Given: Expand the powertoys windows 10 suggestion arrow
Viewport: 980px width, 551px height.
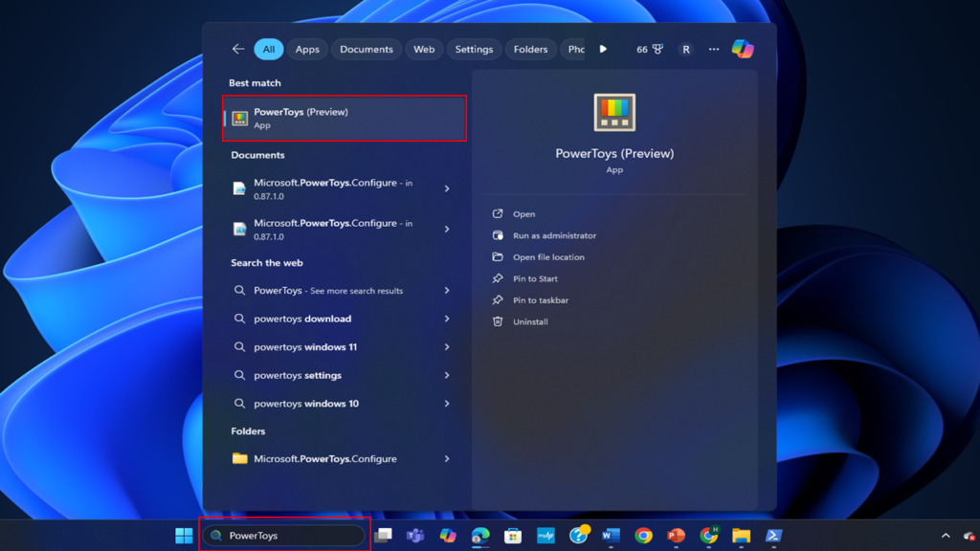Looking at the screenshot, I should (x=447, y=404).
